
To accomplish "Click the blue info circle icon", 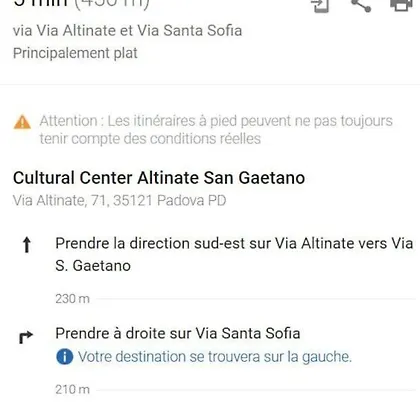I will pos(65,357).
